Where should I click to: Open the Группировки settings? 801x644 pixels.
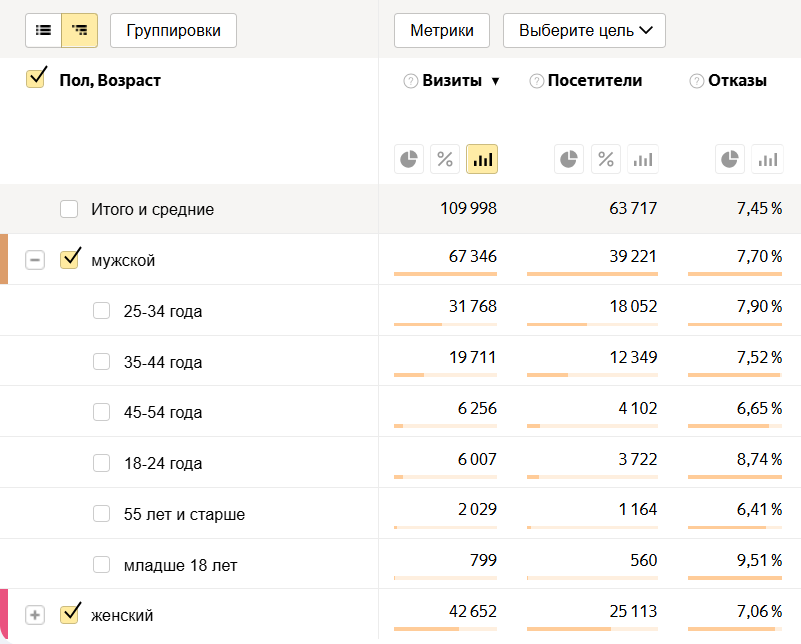[173, 30]
